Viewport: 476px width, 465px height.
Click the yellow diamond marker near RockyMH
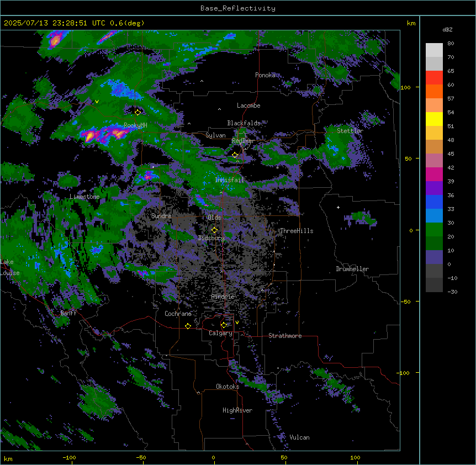(138, 112)
